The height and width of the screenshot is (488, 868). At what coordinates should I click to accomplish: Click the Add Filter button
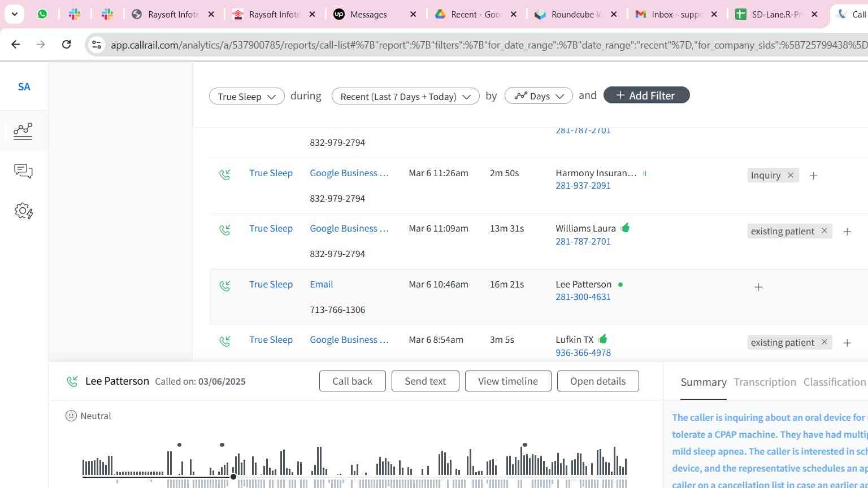click(x=646, y=95)
